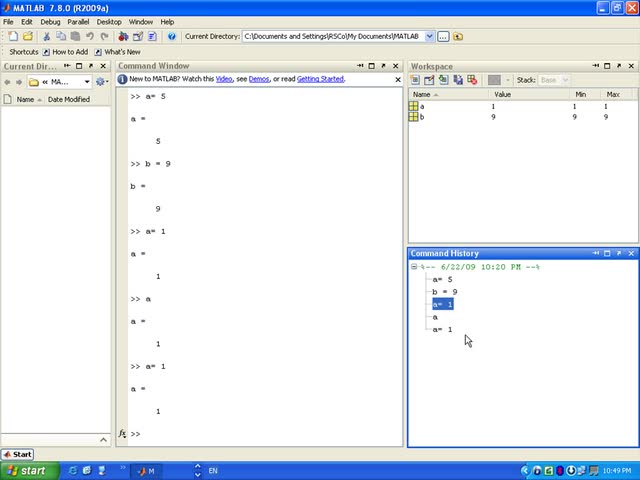Open file using the folder toolbar icon

[x=28, y=36]
